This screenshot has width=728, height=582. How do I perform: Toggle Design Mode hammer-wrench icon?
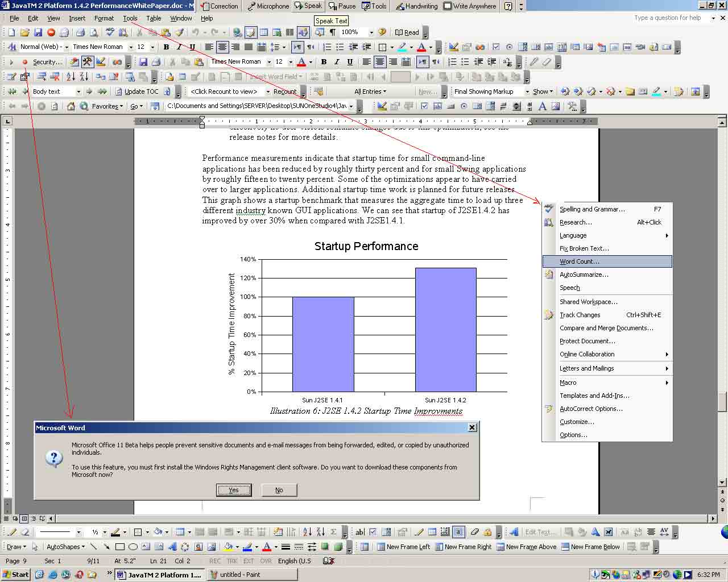pyautogui.click(x=87, y=62)
